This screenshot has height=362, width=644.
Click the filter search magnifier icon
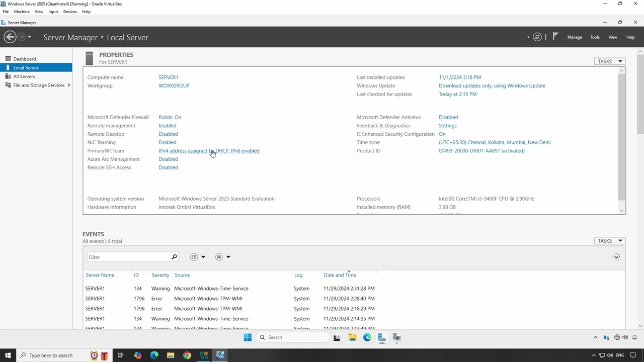coord(174,257)
